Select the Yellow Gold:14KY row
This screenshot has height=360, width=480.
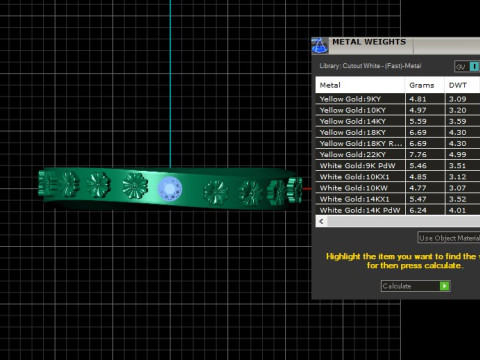point(398,121)
